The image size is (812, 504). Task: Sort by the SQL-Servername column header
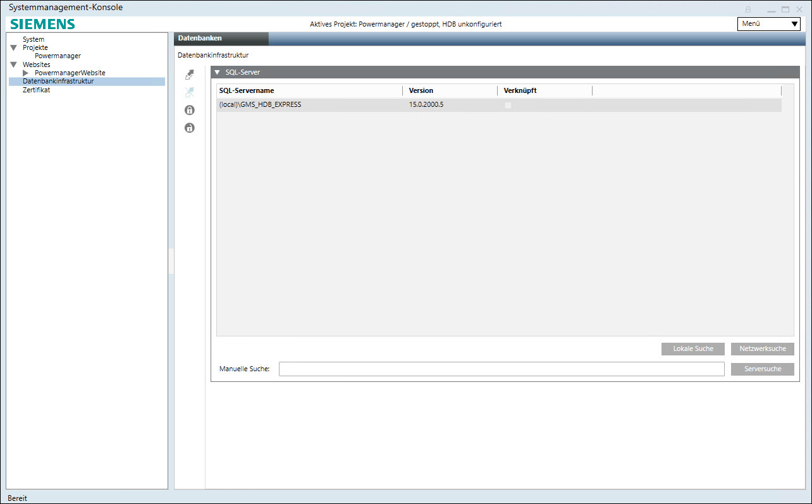pyautogui.click(x=246, y=90)
